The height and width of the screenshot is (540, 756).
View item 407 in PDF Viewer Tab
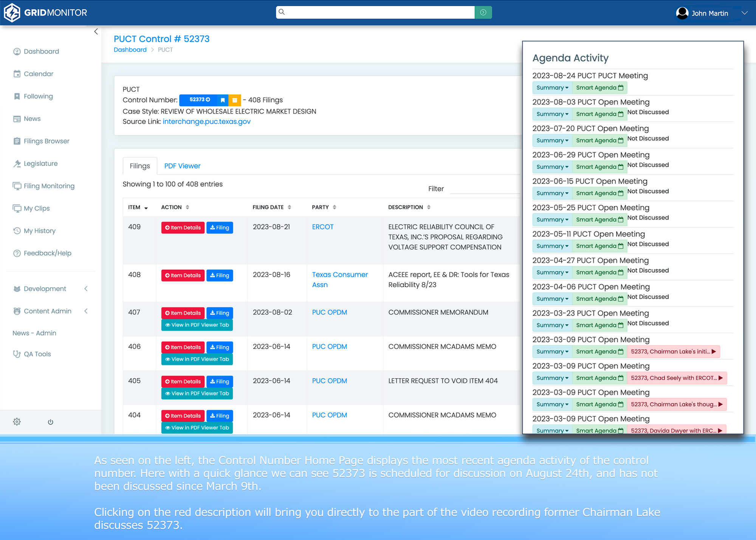(x=197, y=325)
